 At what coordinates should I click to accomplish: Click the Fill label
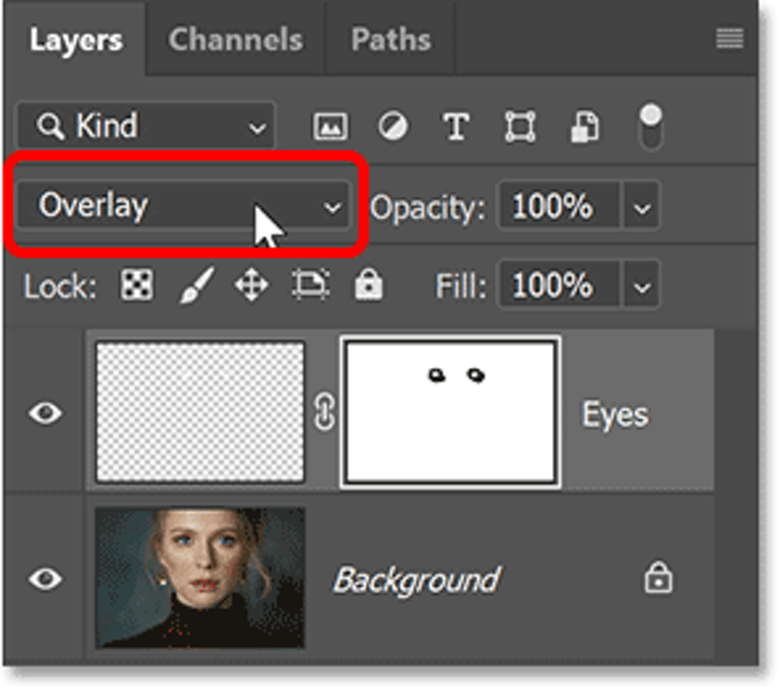[x=460, y=286]
